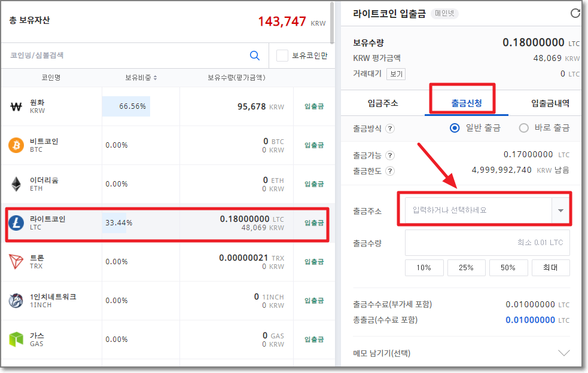
Task: Click the 0.17000000 출금가능 value
Action: click(528, 154)
